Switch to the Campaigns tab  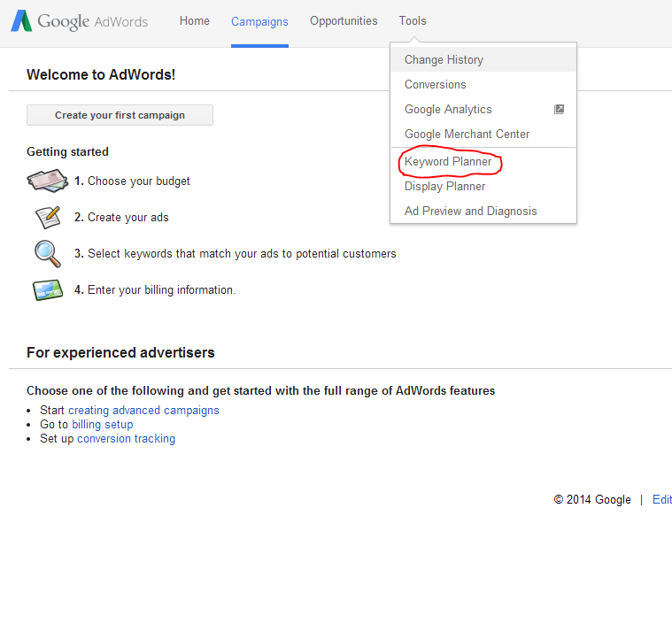click(259, 22)
